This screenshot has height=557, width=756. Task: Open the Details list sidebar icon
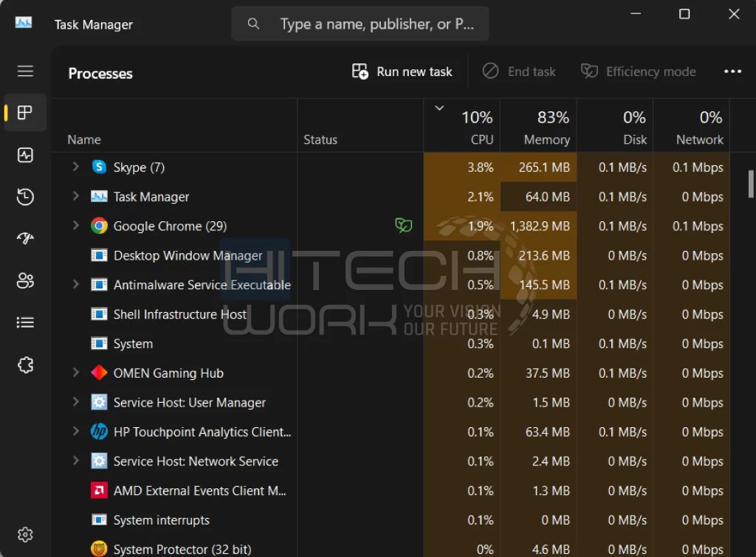point(25,322)
